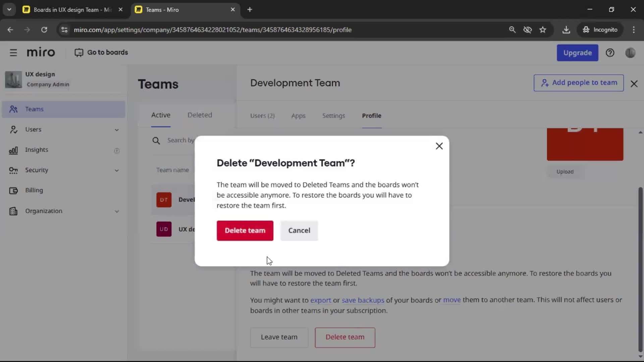Click the Organization building icon
The height and width of the screenshot is (362, 644).
tap(13, 211)
